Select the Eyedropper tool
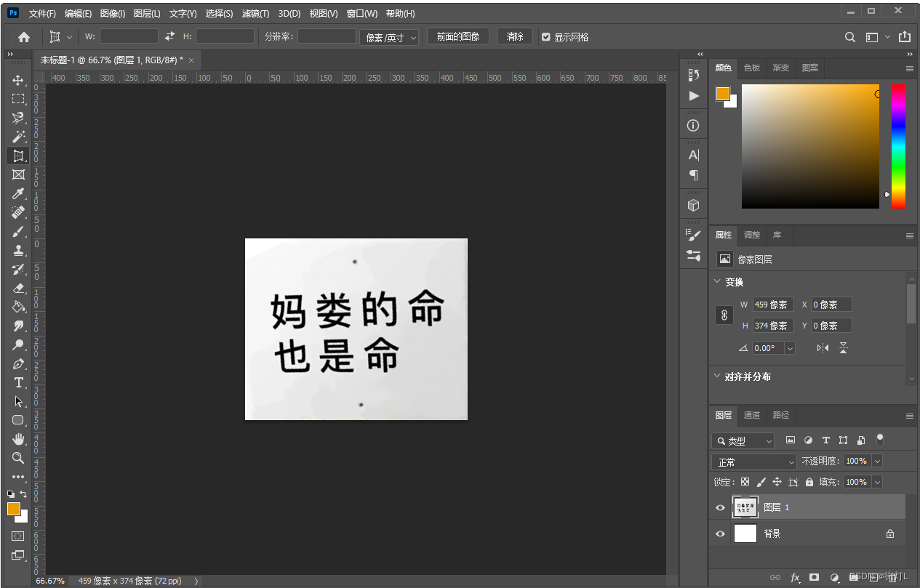 coord(18,193)
